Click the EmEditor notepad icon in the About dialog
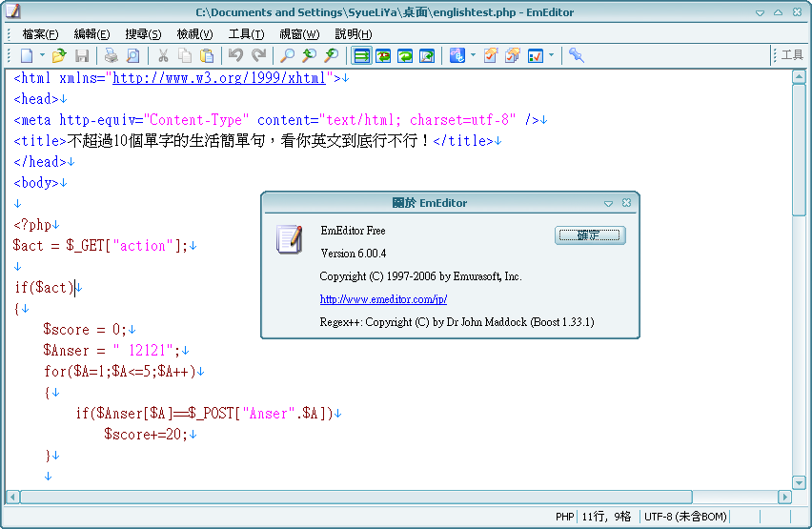This screenshot has width=812, height=529. pos(289,239)
